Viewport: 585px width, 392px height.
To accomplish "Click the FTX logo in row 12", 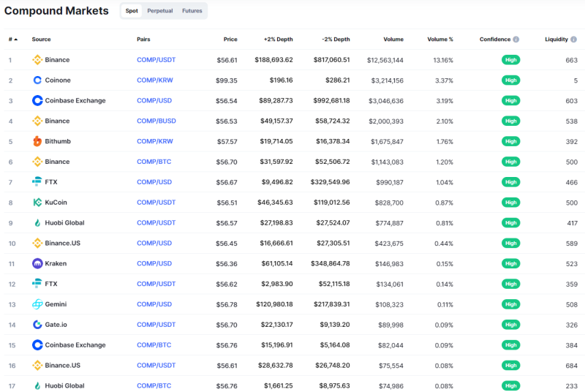I will click(x=37, y=284).
